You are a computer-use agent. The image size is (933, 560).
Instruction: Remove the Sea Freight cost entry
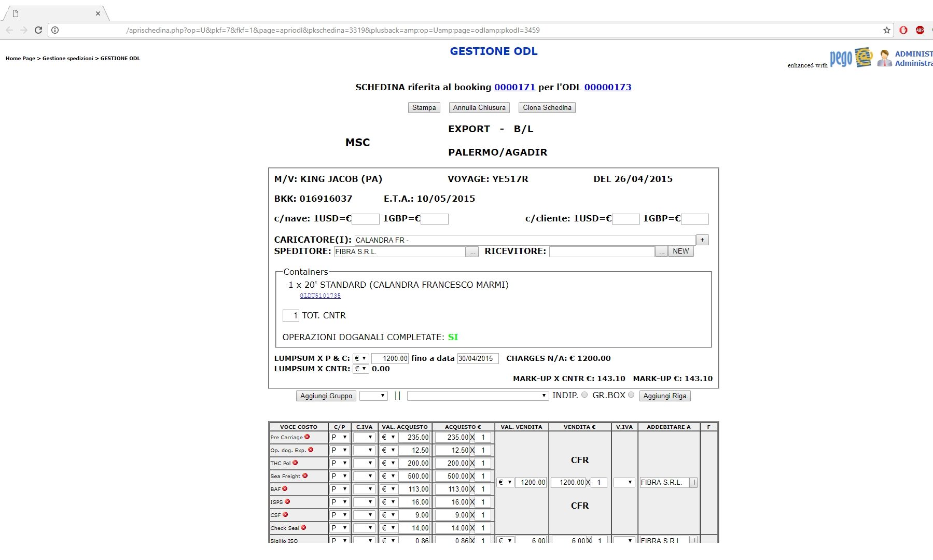[305, 476]
